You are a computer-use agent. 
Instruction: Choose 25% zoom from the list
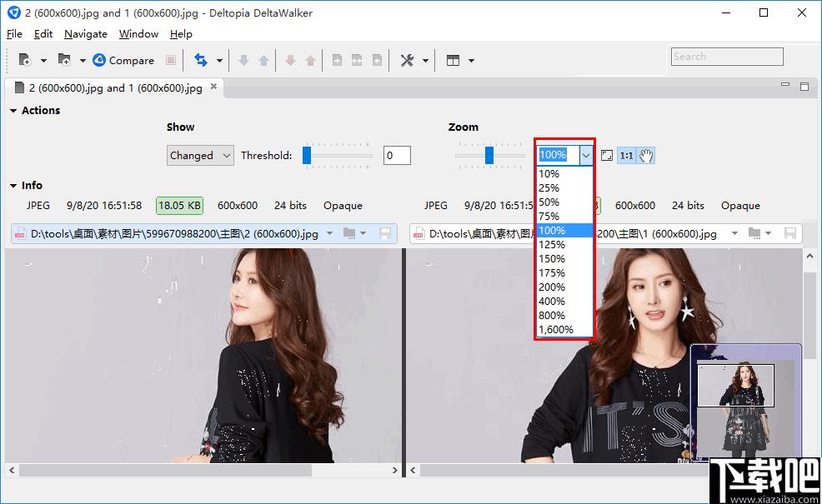pos(564,188)
